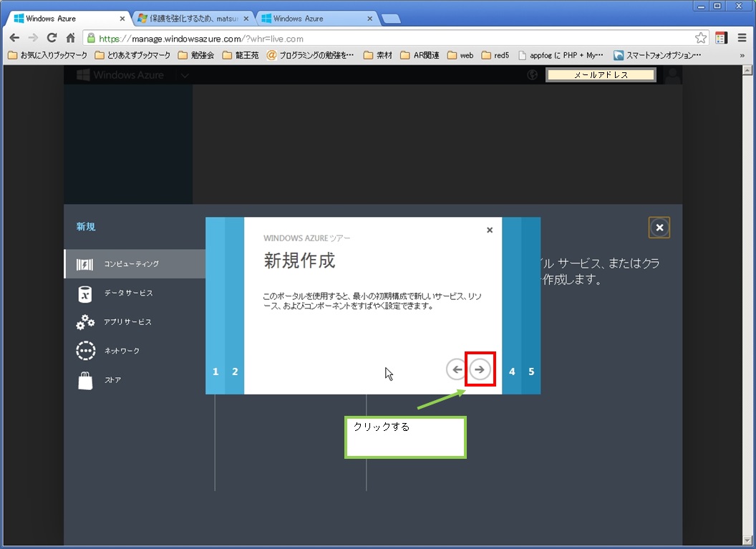Click the extension icon beside the address bar
Viewport: 756px width, 549px height.
pyautogui.click(x=722, y=38)
